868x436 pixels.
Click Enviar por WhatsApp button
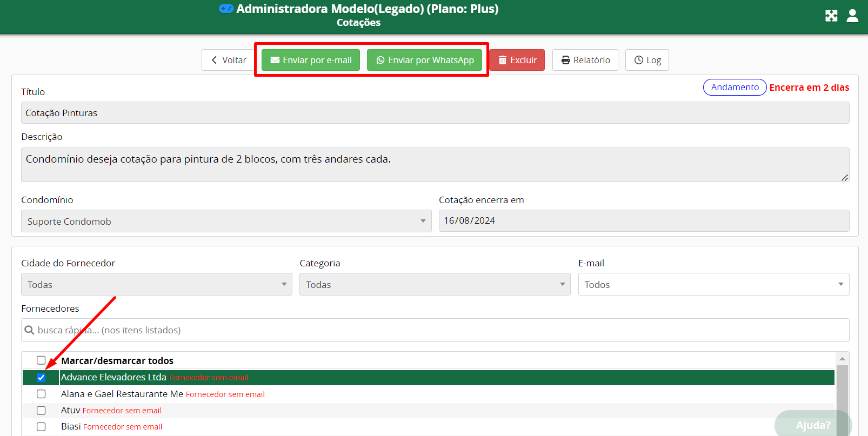tap(425, 60)
